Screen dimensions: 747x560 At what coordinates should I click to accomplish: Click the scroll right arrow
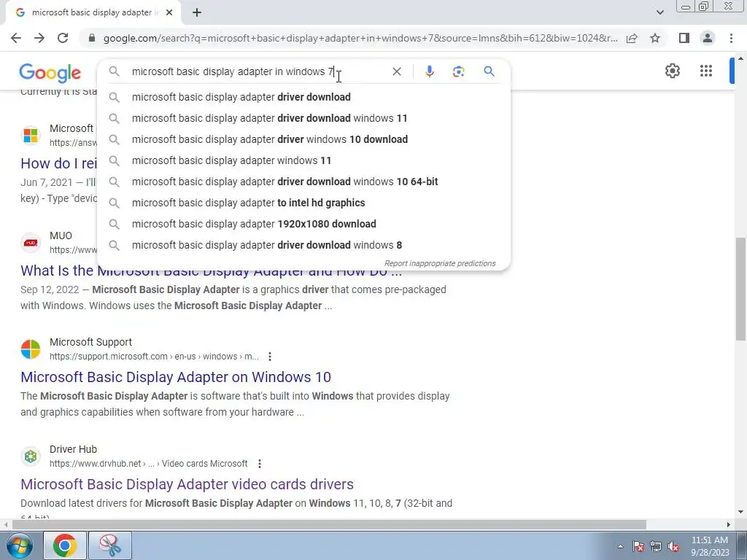[x=728, y=525]
